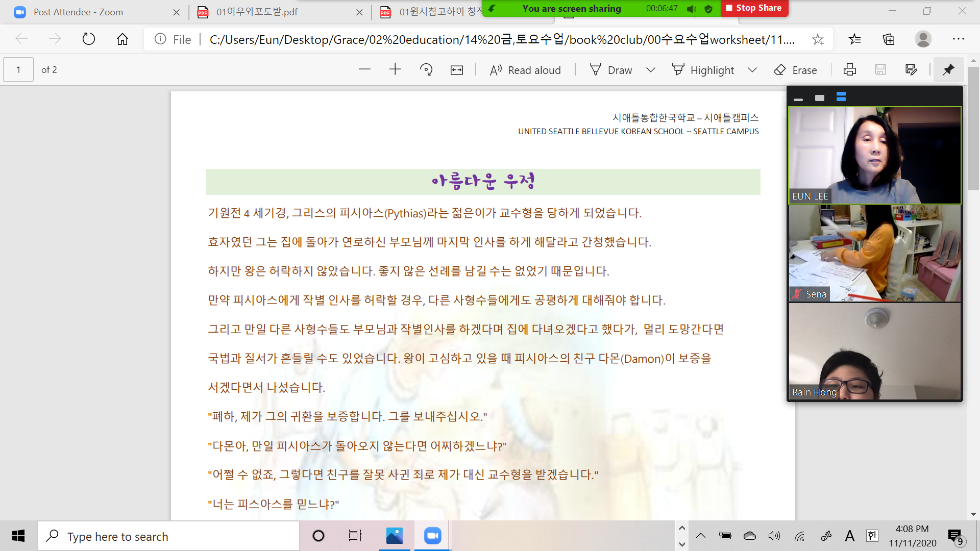980x551 pixels.
Task: Click the Rotate page icon
Action: coord(426,70)
